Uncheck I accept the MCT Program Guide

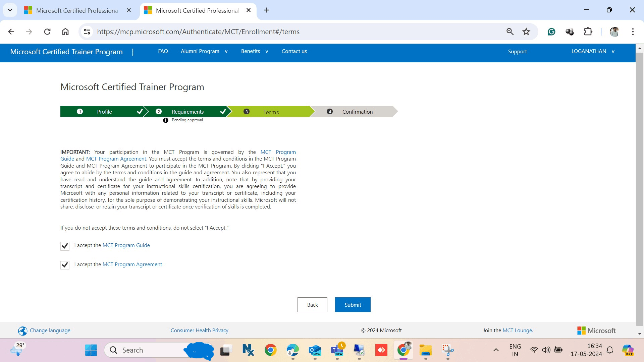(x=65, y=246)
